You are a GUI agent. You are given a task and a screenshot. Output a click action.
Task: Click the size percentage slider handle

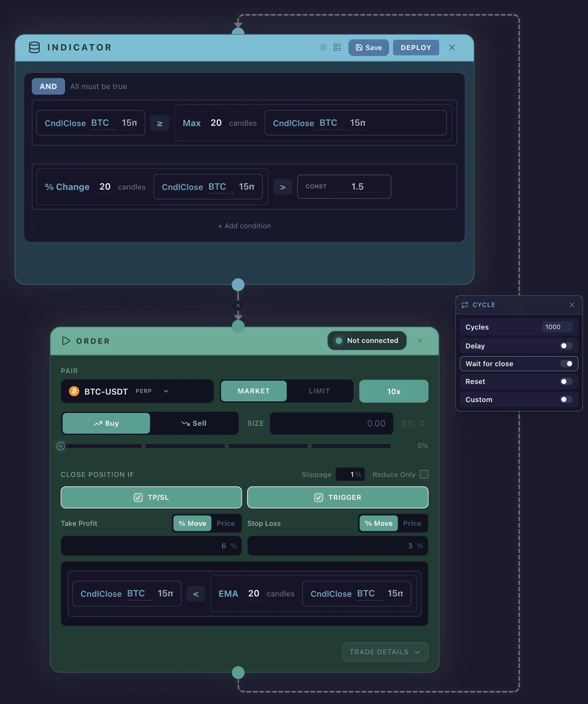61,446
